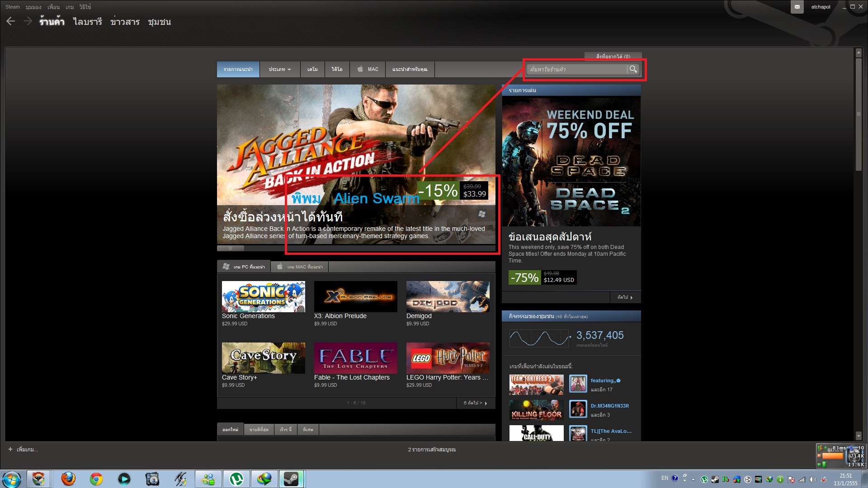Open the MAC store tab
The image size is (868, 488).
coord(368,69)
